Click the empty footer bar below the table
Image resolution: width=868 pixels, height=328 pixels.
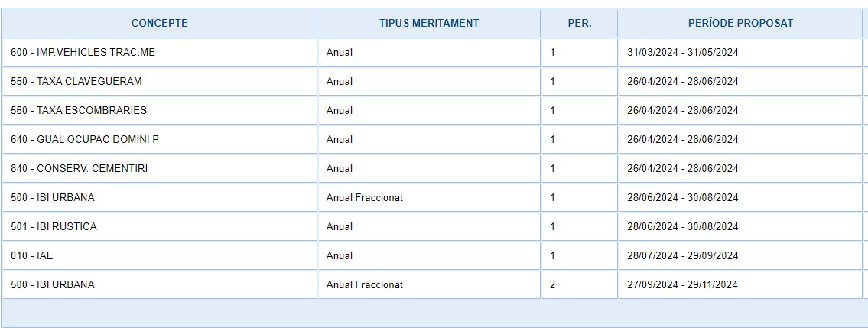(434, 313)
